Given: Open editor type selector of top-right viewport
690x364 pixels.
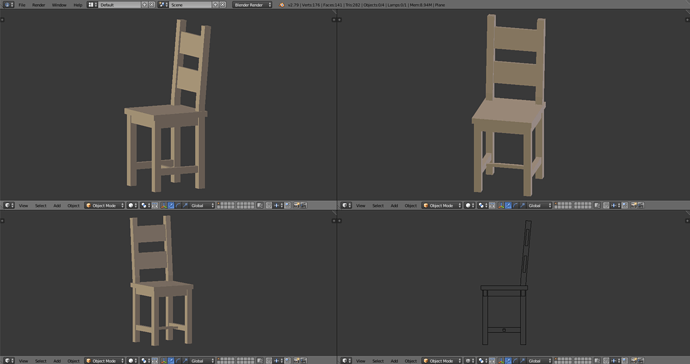Looking at the screenshot, I should pyautogui.click(x=346, y=205).
